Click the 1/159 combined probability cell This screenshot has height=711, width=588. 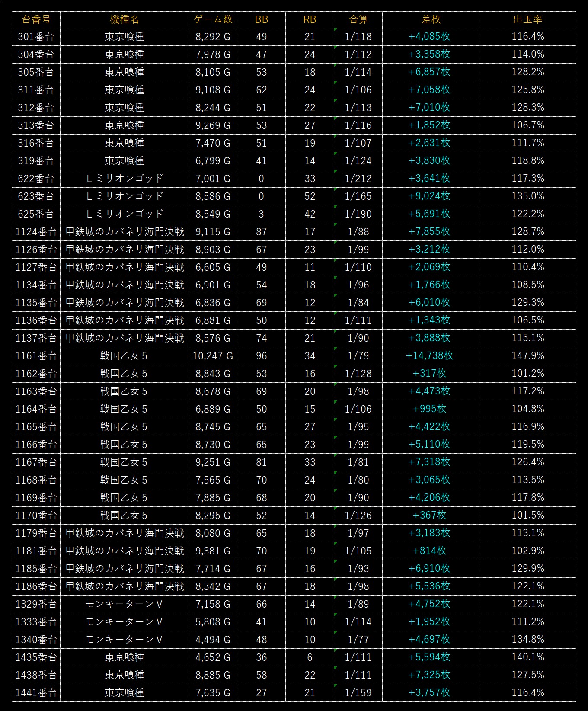coord(358,693)
